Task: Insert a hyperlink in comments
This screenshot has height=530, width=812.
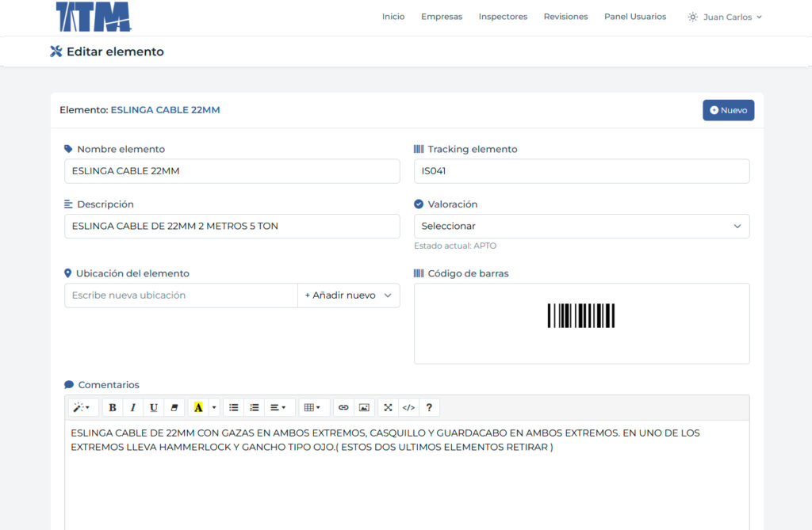Action: click(x=343, y=408)
